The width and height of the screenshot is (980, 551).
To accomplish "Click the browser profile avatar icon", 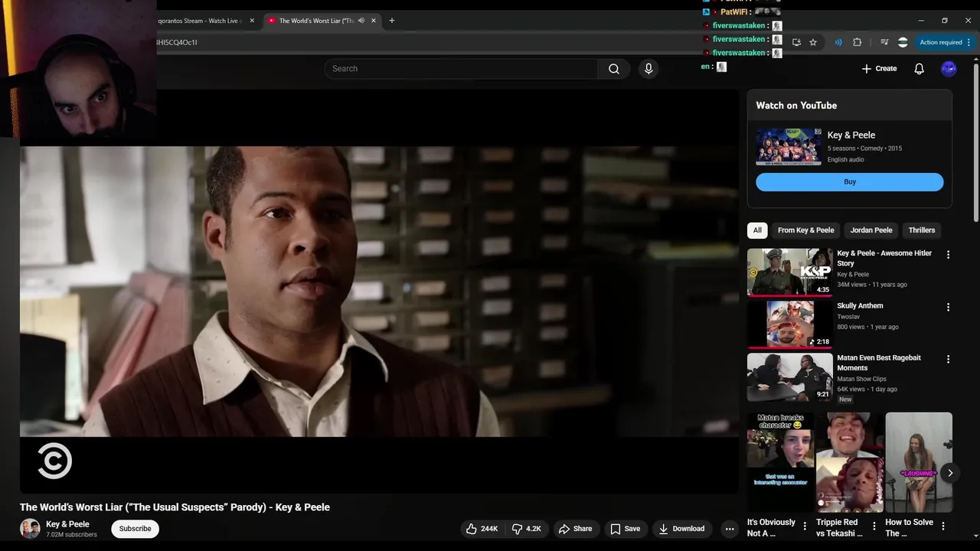I will (x=903, y=42).
